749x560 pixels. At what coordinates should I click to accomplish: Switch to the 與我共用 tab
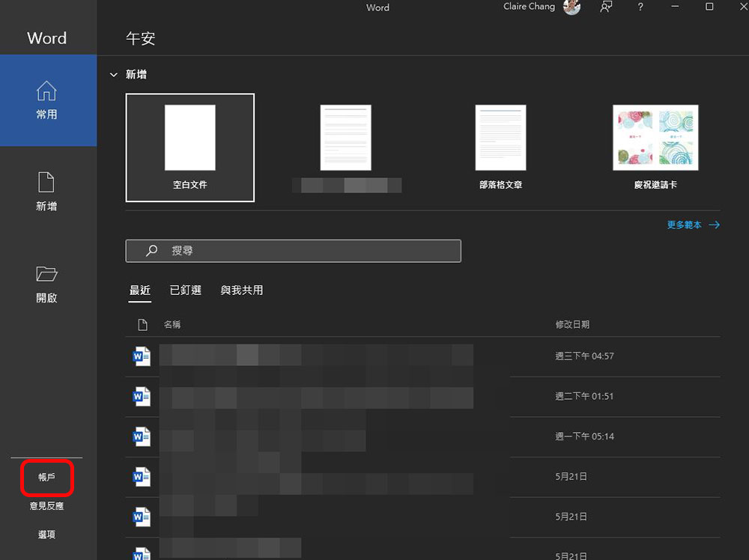[242, 290]
